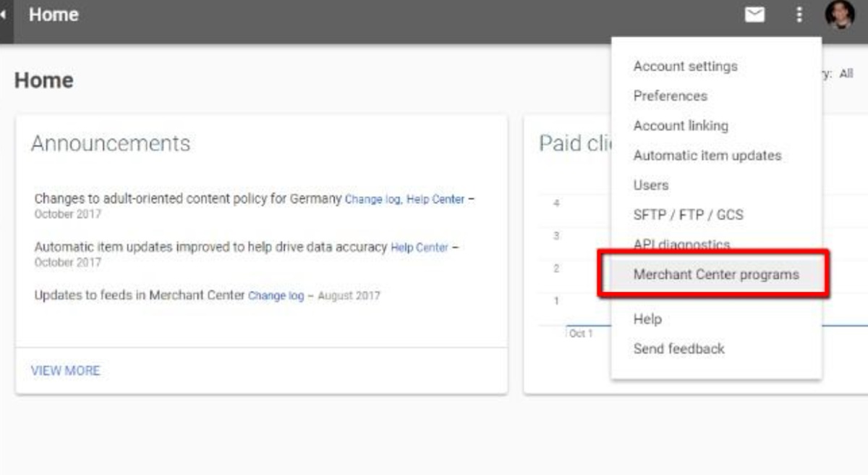Open Preferences in the dropdown menu
The height and width of the screenshot is (475, 868).
coord(670,96)
